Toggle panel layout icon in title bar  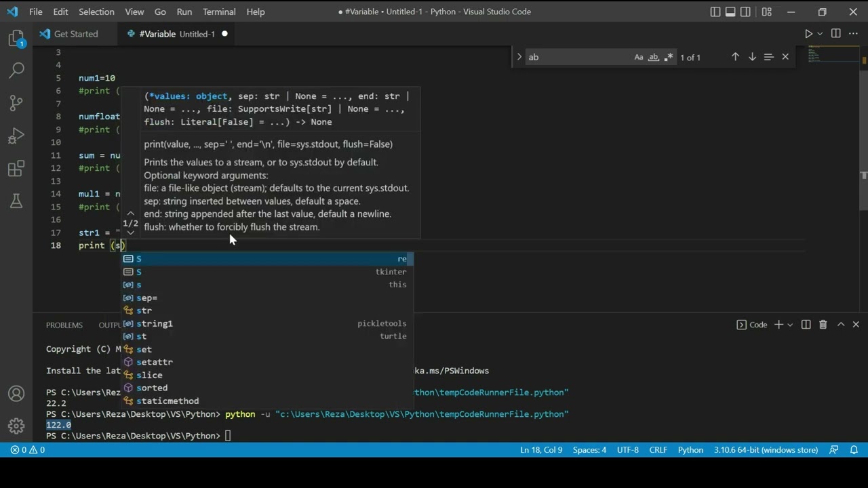tap(730, 12)
